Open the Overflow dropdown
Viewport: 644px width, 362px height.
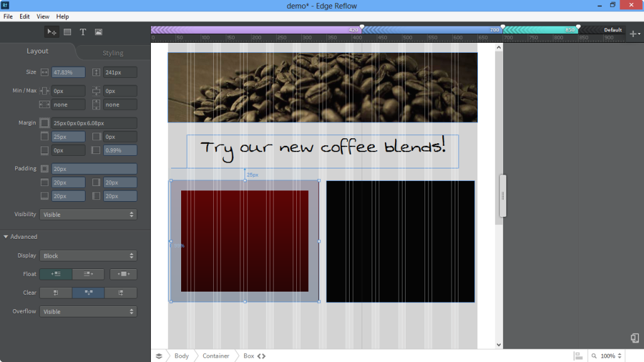[88, 312]
